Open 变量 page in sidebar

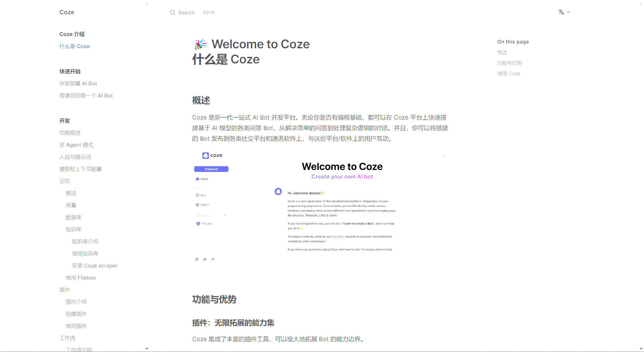pyautogui.click(x=71, y=205)
